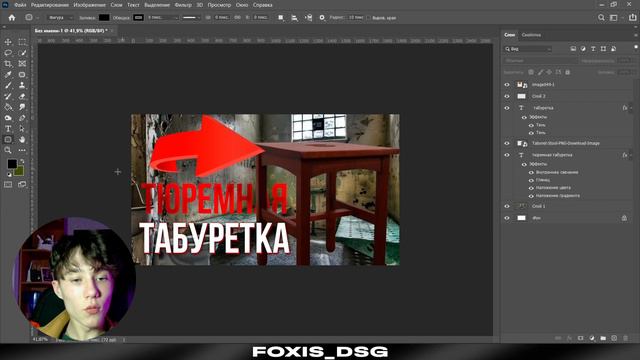Open the Фильтр menu
Image resolution: width=640 pixels, height=360 pixels.
(183, 5)
